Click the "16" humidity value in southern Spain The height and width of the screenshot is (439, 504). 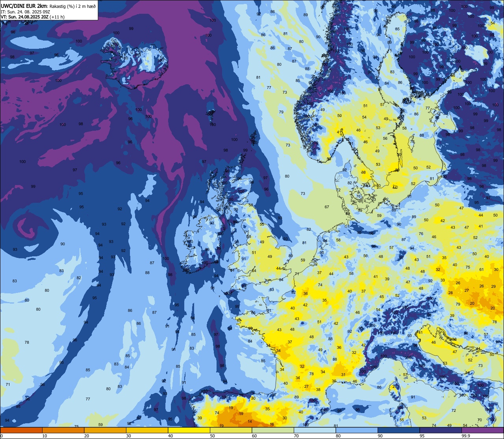[x=272, y=424]
